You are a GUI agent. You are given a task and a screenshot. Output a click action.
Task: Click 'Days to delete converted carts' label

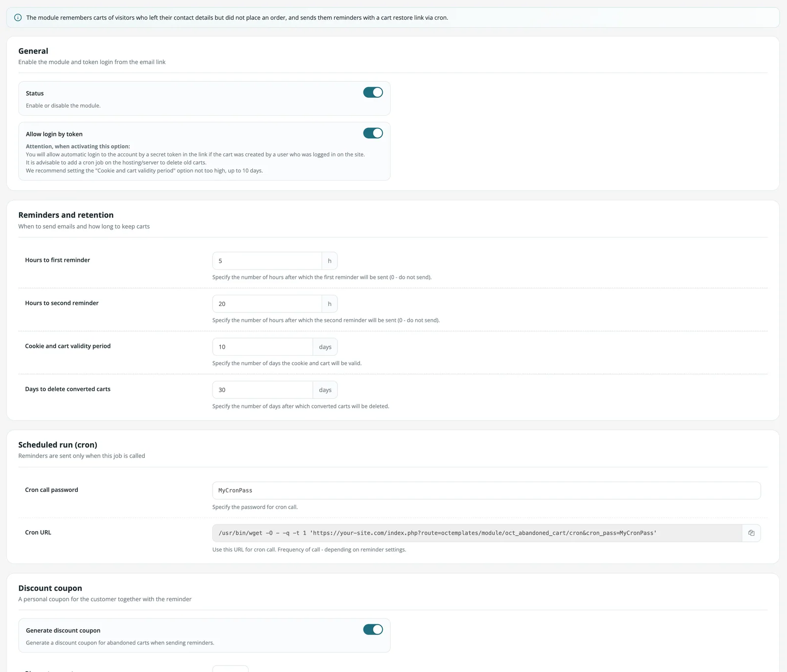click(68, 389)
